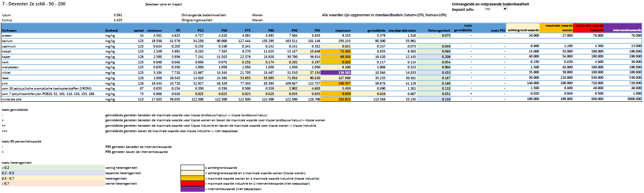Select the nikkel maximum cell 136.585
Image resolution: width=644 pixels, height=193 pixels.
tap(342, 72)
